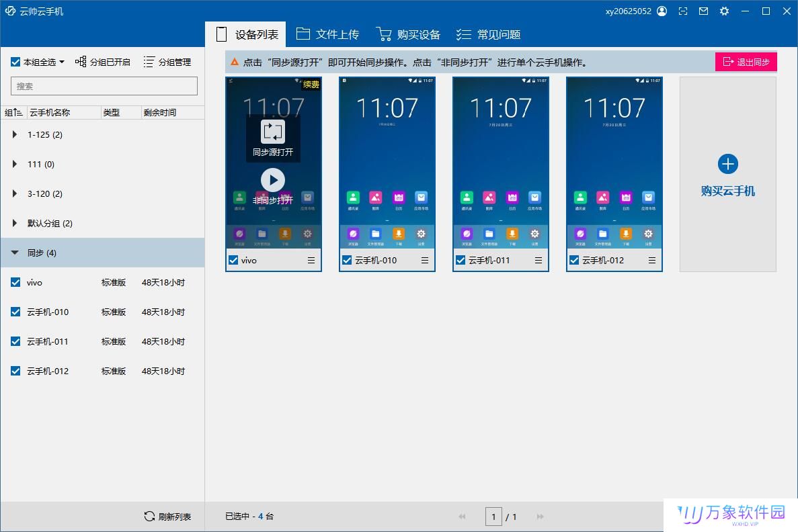Open the 云手机-012 phone screen thumbnail

point(614,163)
